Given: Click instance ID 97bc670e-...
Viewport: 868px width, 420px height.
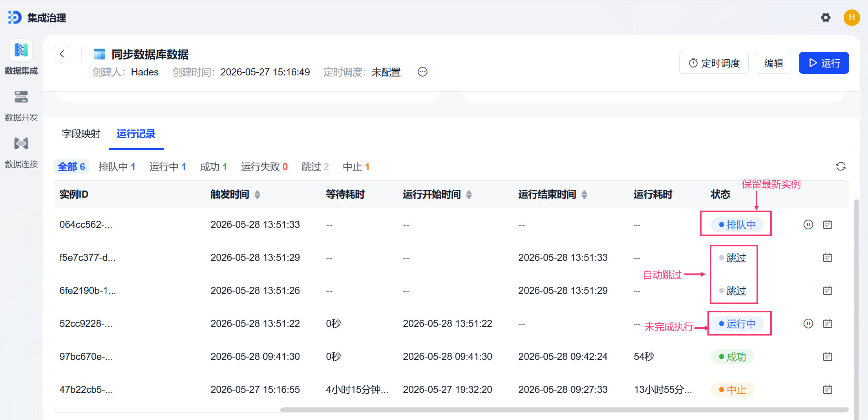Looking at the screenshot, I should (86, 357).
